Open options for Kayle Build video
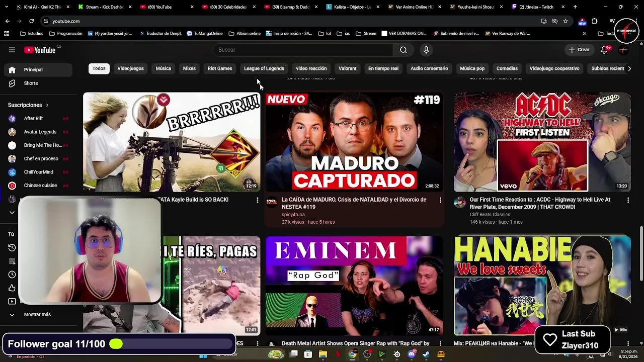 coord(257,200)
